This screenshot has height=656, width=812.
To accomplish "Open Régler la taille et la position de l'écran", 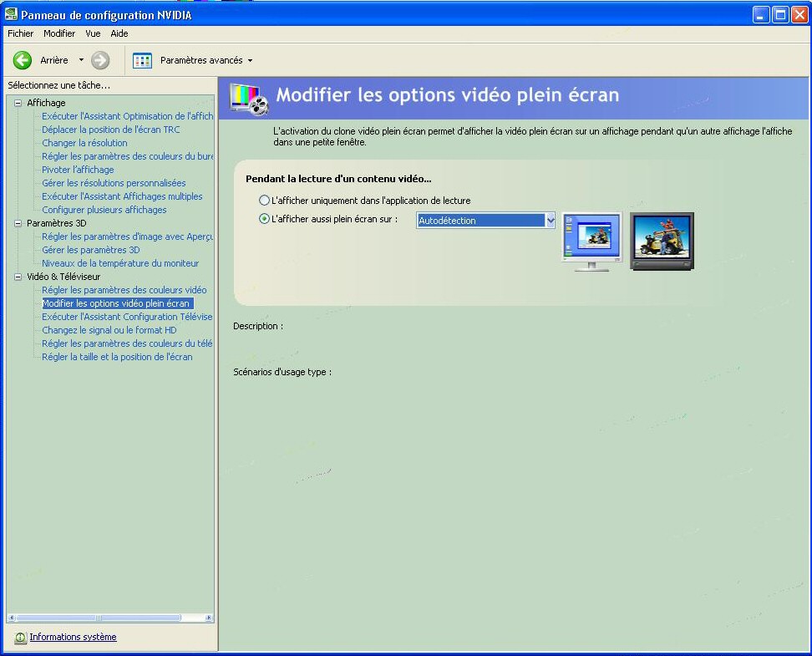I will [117, 357].
